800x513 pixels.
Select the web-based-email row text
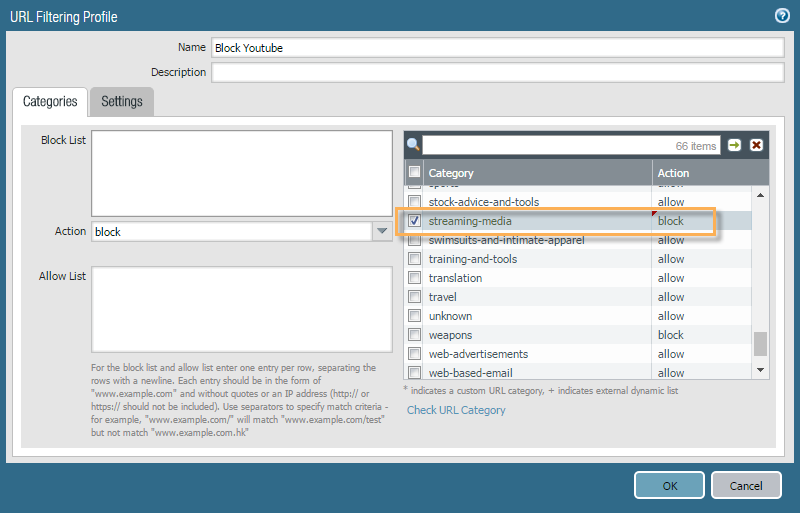[x=470, y=373]
